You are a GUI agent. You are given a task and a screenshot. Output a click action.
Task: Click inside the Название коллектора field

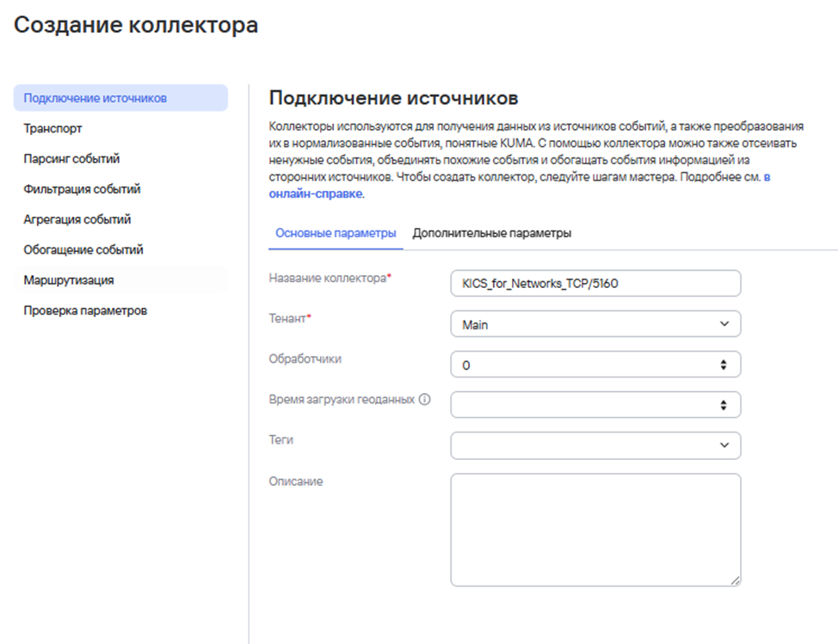[594, 283]
